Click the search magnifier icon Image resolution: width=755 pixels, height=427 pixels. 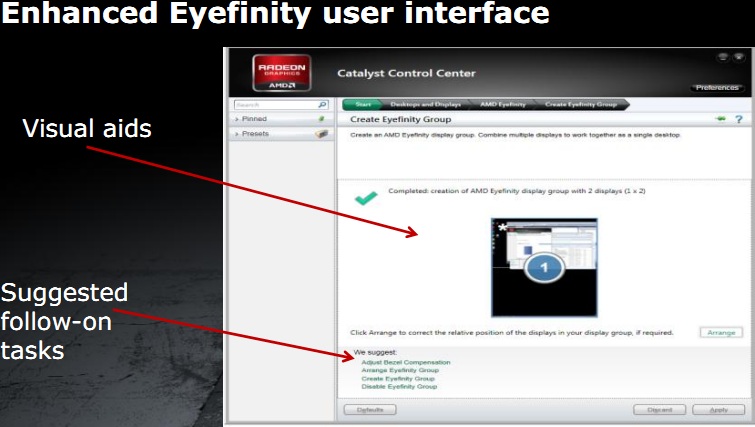[322, 104]
